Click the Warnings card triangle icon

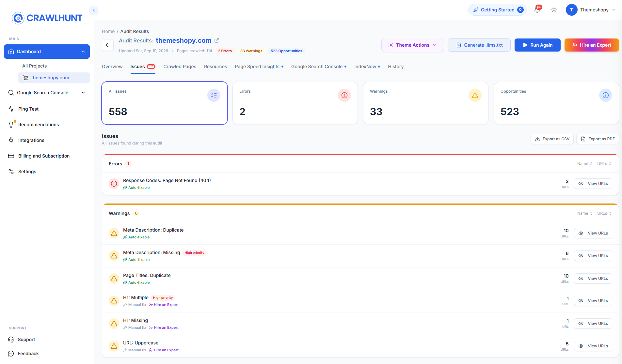click(475, 95)
